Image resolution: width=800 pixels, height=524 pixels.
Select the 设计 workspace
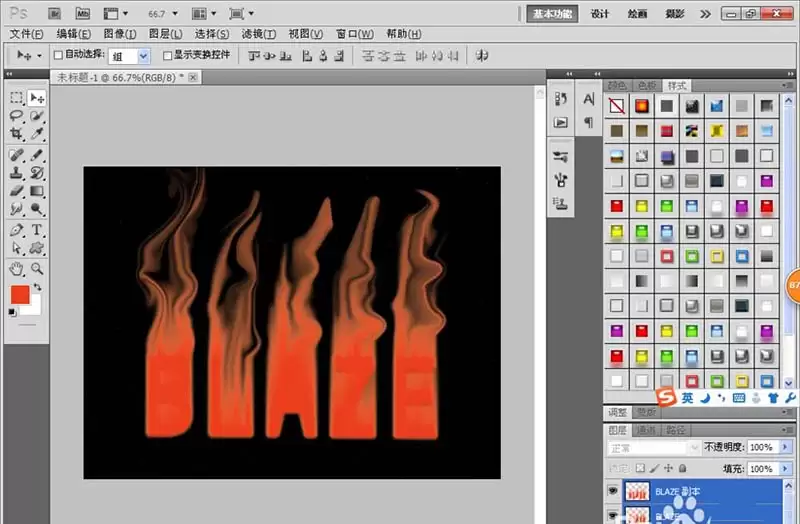tap(599, 14)
